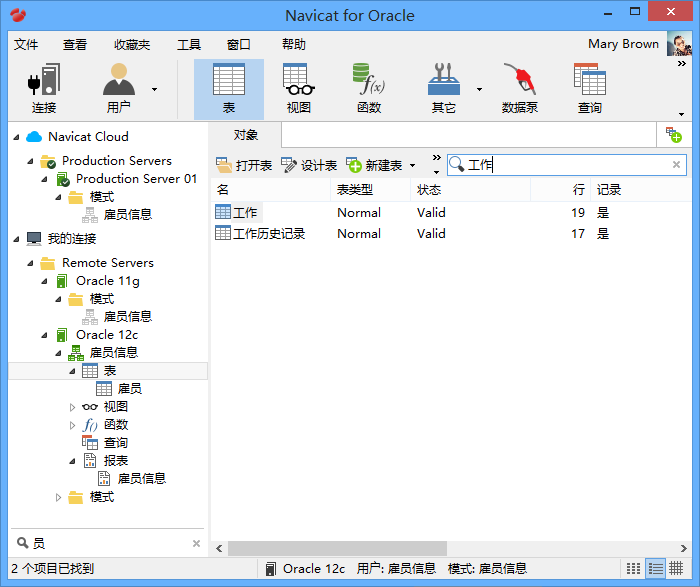This screenshot has height=587, width=700.
Task: Sort by Name (名) column header
Action: click(271, 190)
